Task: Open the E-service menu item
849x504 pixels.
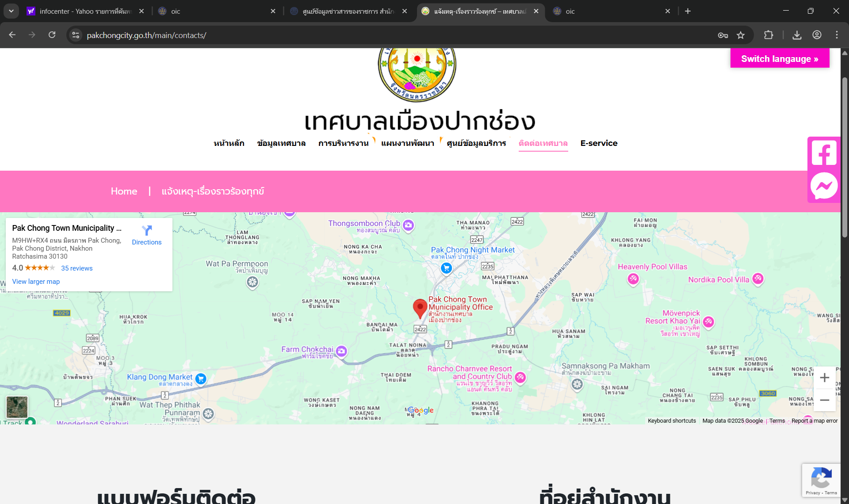Action: click(599, 143)
